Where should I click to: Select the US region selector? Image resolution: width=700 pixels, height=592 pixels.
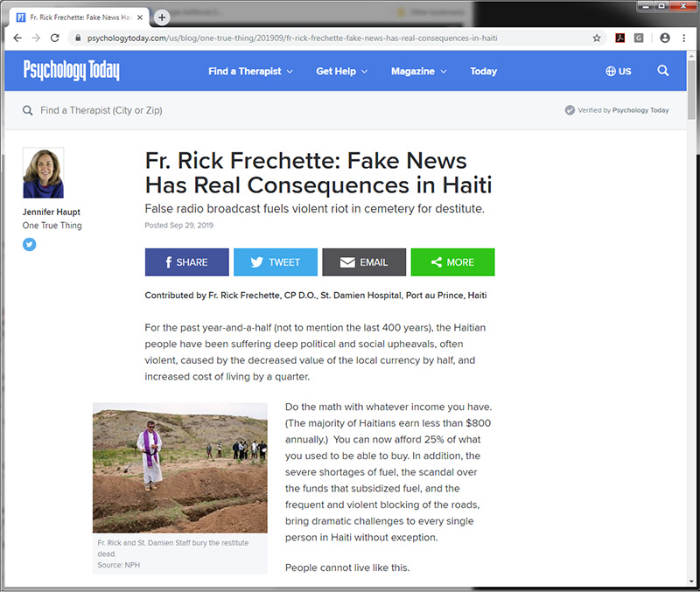(619, 72)
